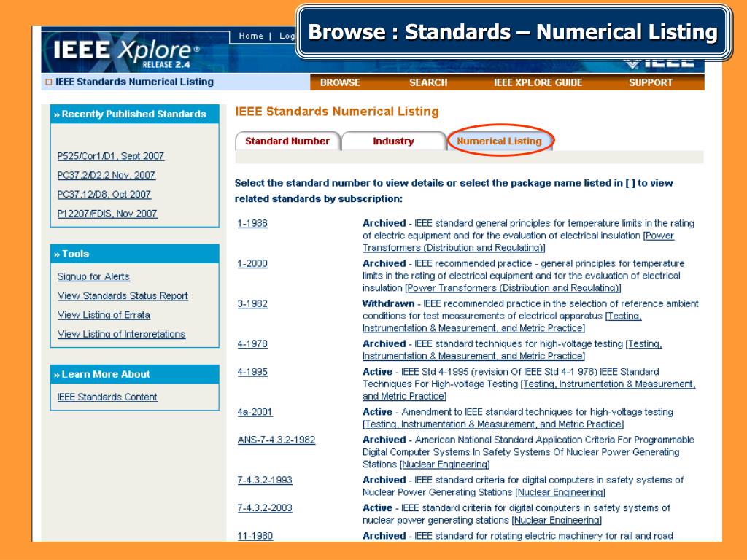This screenshot has height=560, width=747.
Task: Open standard 1-1986
Action: 252,223
